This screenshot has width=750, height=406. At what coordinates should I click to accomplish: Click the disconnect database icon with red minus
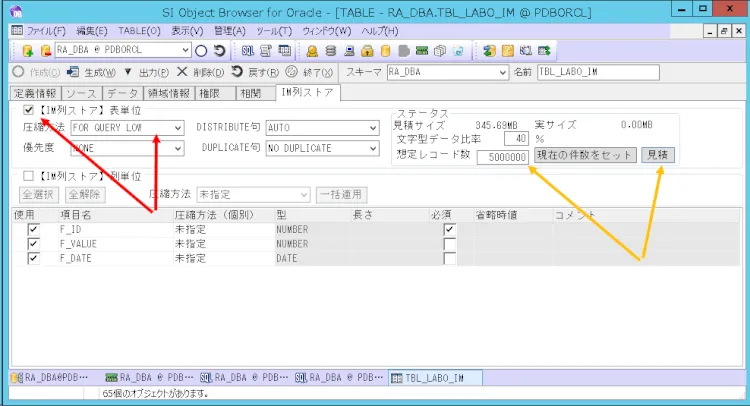pos(45,50)
